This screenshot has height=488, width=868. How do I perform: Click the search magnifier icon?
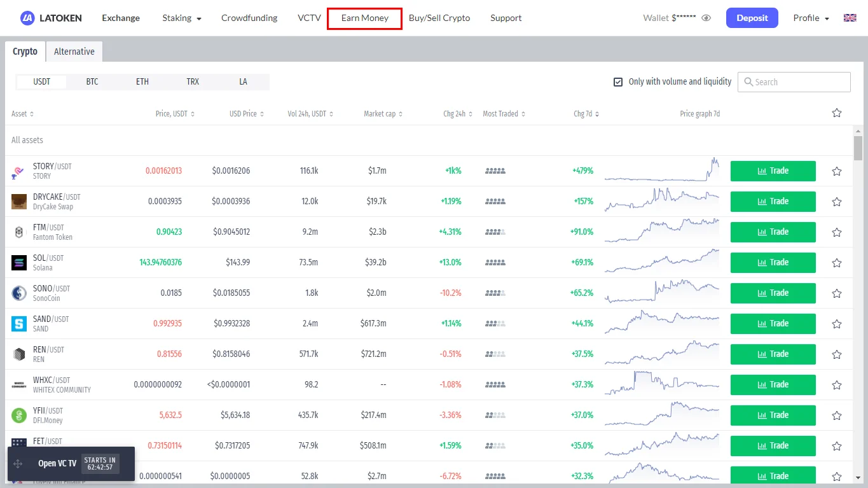pyautogui.click(x=747, y=82)
